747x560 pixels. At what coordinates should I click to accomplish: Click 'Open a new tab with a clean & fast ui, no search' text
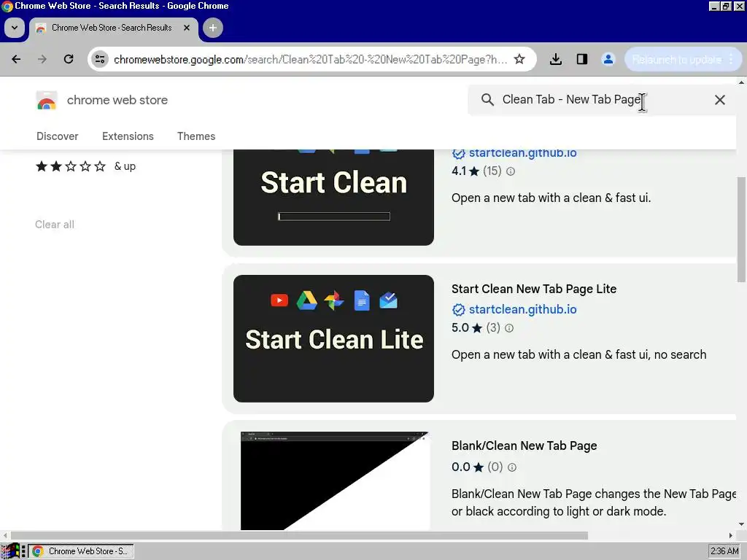578,355
